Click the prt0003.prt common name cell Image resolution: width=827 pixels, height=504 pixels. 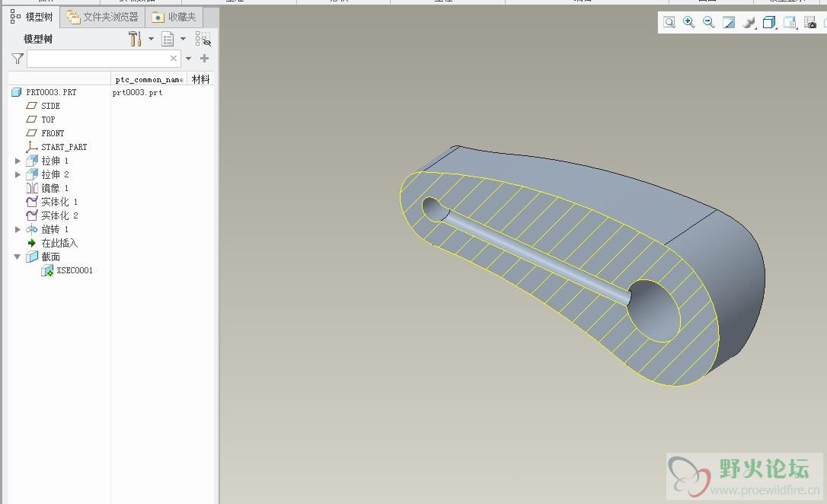[x=138, y=92]
